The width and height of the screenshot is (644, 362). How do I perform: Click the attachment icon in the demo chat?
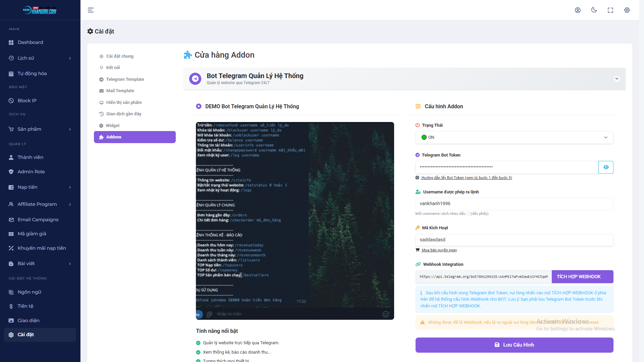click(209, 314)
